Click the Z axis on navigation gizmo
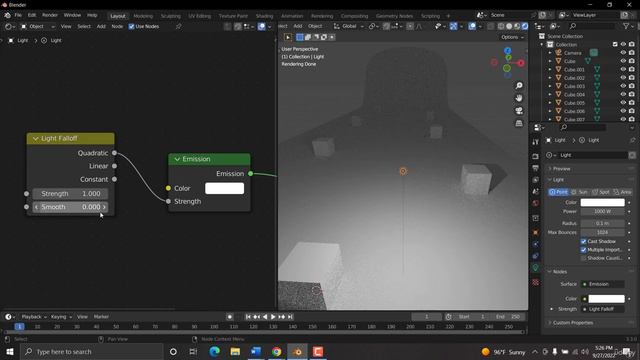The width and height of the screenshot is (640, 360). tap(507, 51)
